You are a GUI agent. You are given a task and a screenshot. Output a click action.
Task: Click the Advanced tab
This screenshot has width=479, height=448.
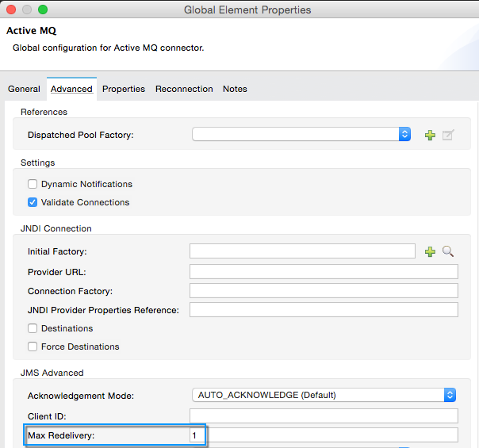(71, 89)
